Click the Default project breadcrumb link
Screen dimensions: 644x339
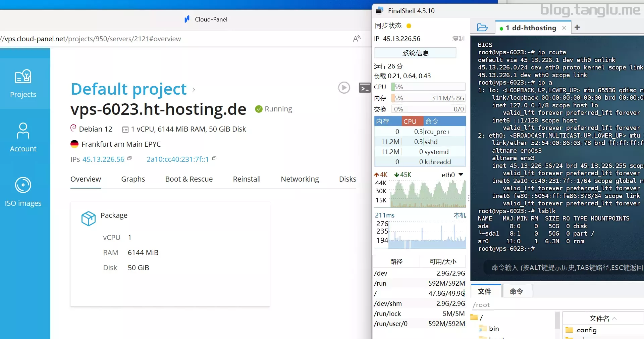coord(128,89)
